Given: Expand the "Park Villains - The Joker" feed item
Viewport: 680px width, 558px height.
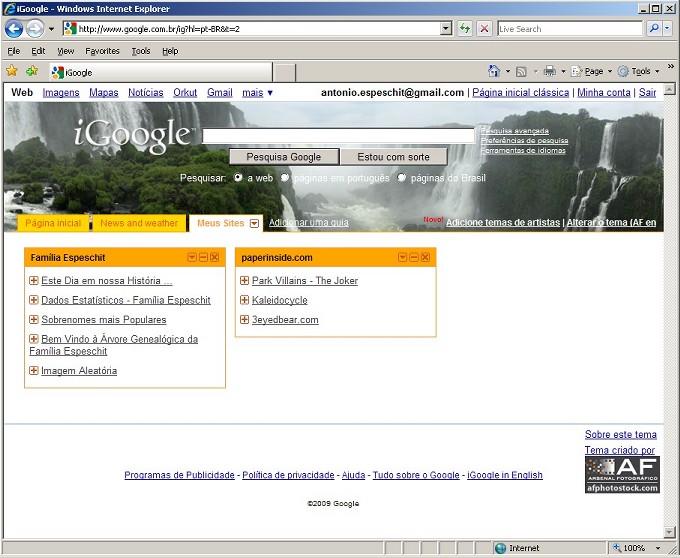Looking at the screenshot, I should point(245,281).
